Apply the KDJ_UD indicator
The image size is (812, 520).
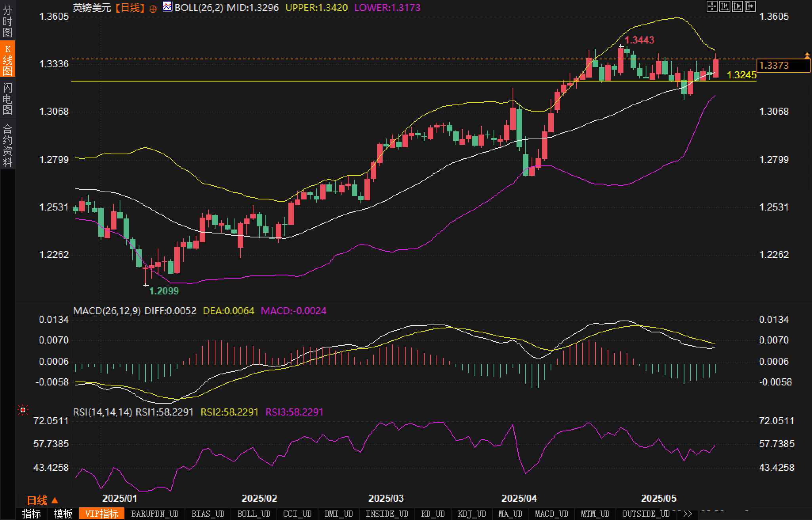(472, 514)
